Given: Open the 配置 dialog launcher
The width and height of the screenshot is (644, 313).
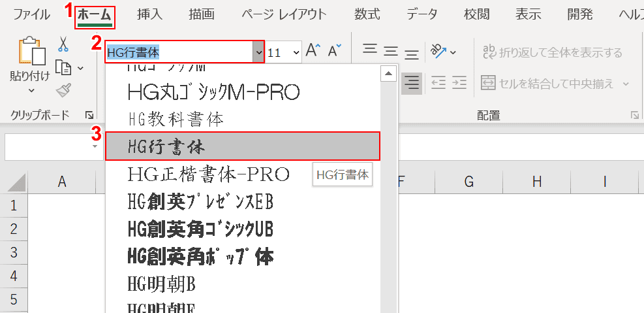Looking at the screenshot, I should click(635, 116).
